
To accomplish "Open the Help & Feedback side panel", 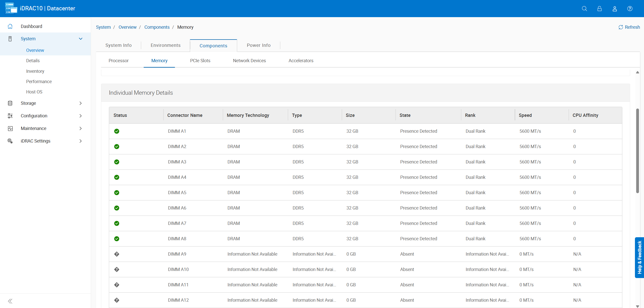I will tap(639, 257).
